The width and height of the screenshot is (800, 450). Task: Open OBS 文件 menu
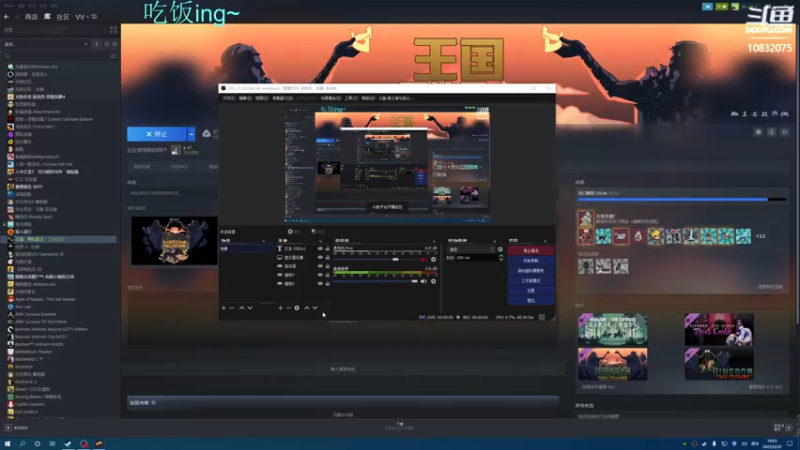[x=229, y=98]
